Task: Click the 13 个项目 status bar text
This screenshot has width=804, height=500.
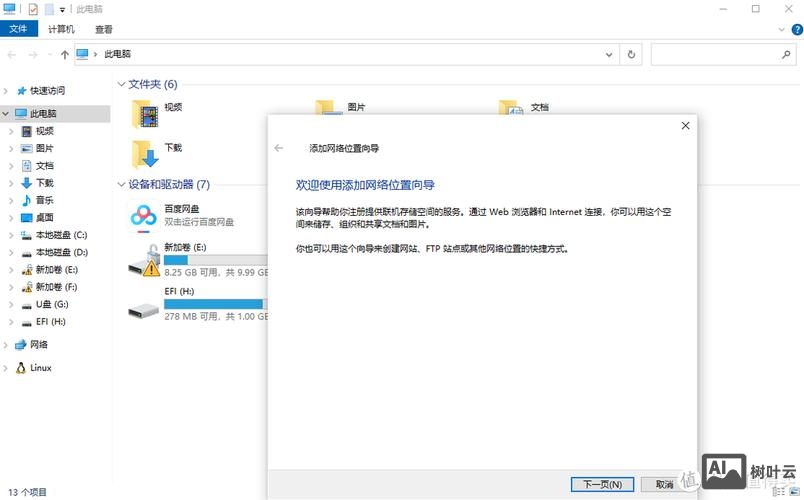Action: point(27,492)
